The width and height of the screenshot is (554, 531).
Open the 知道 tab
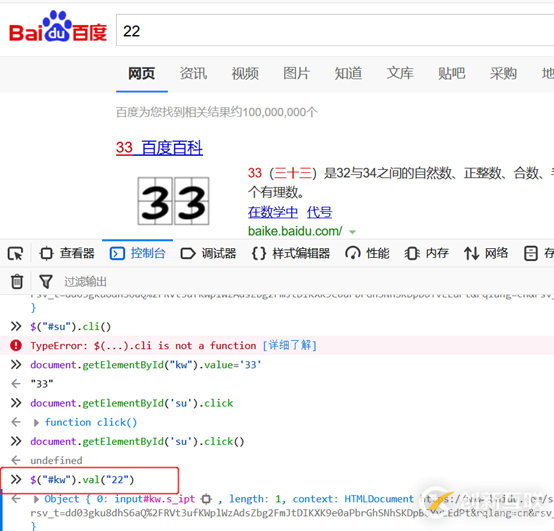click(x=348, y=73)
